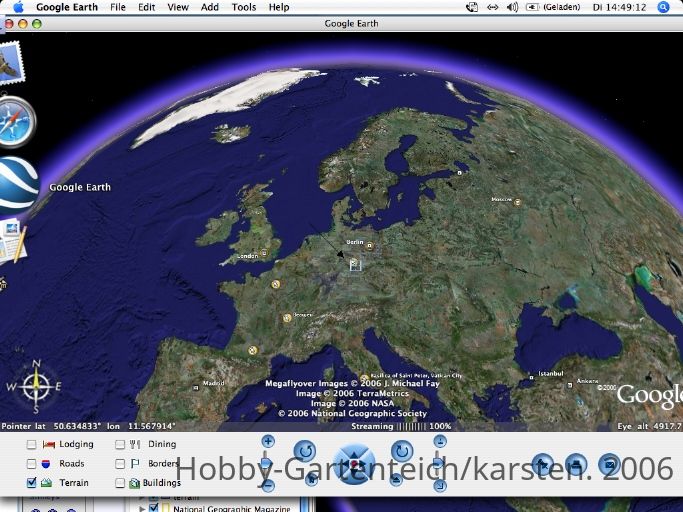
Task: Click the National Geographic Magazine label
Action: point(232,509)
